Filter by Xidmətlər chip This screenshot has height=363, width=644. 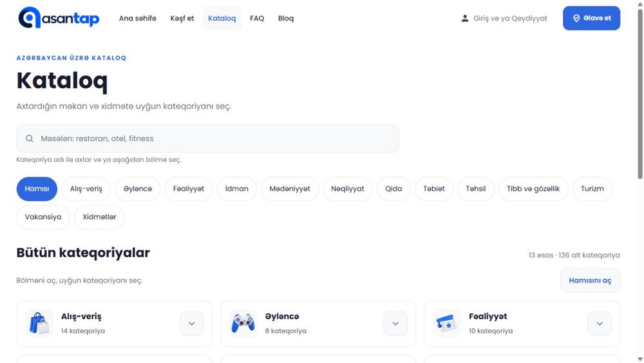(99, 217)
